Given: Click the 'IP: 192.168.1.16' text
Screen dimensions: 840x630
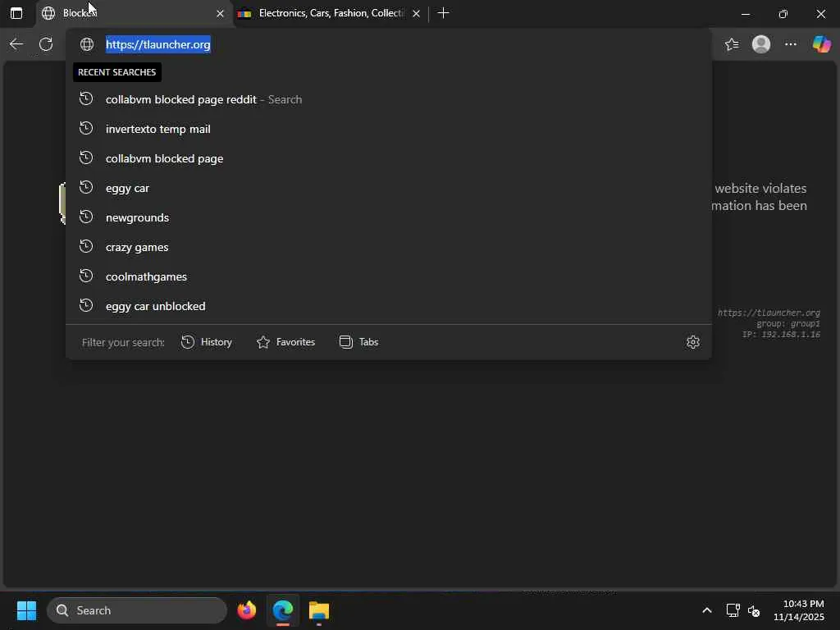Looking at the screenshot, I should pos(781,335).
